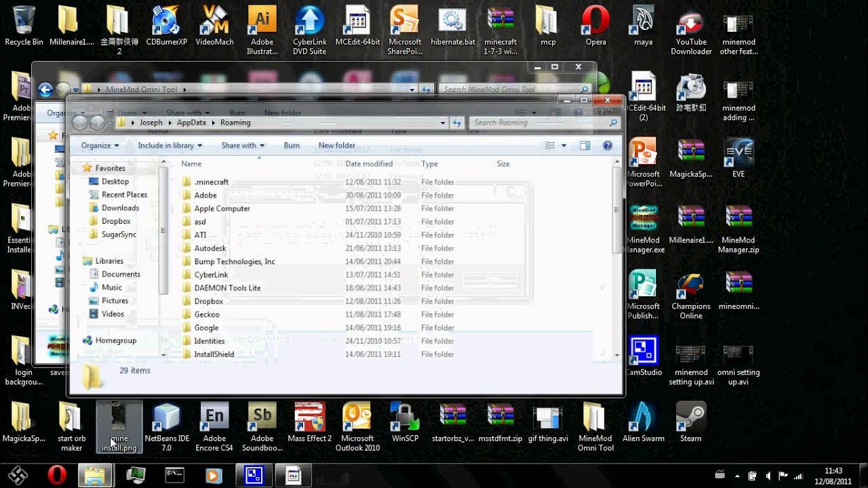Image resolution: width=868 pixels, height=488 pixels.
Task: Open the Share with dropdown
Action: pos(243,145)
